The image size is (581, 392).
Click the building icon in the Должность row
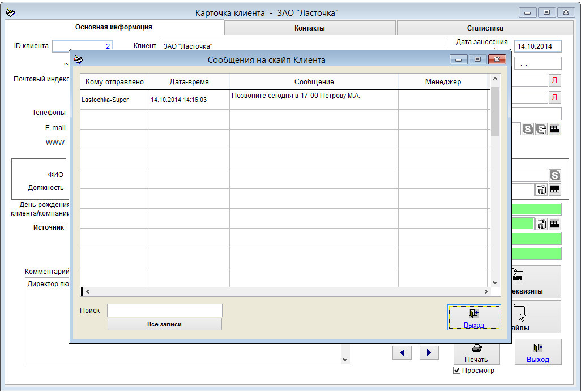[x=541, y=189]
